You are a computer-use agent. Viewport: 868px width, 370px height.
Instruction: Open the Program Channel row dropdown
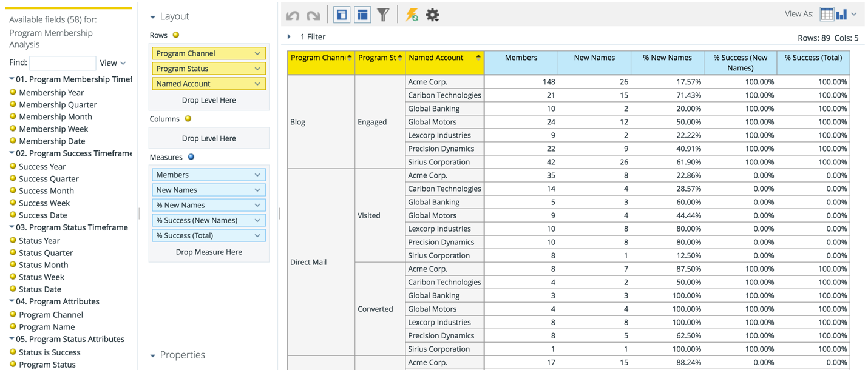(257, 53)
